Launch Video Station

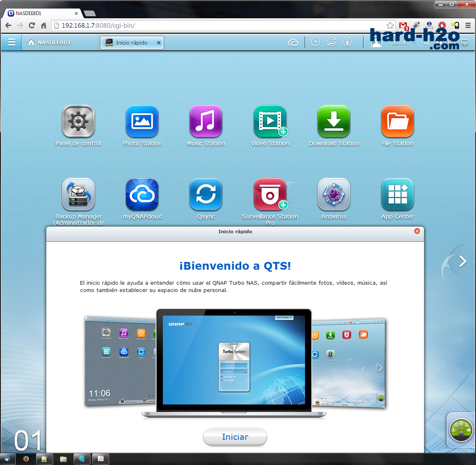270,121
